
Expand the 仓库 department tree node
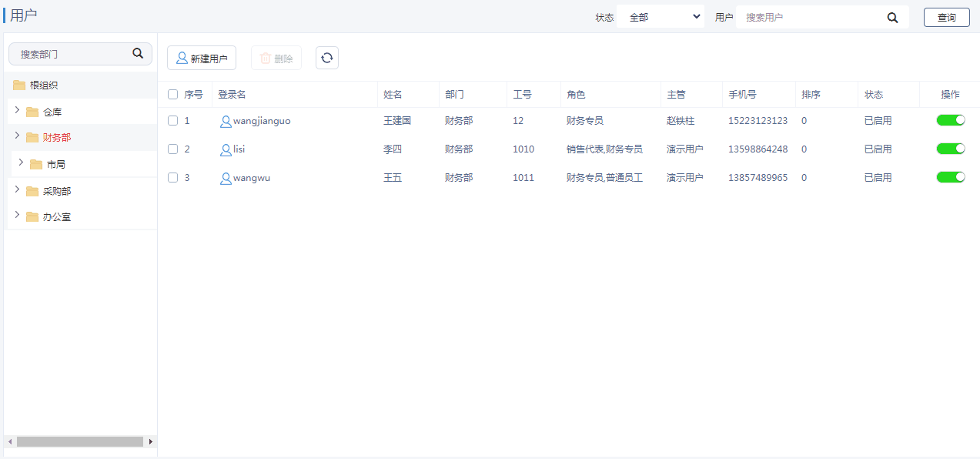18,111
